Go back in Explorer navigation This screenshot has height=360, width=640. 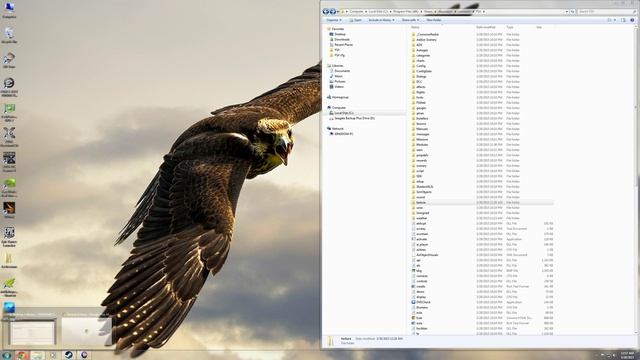pyautogui.click(x=326, y=11)
